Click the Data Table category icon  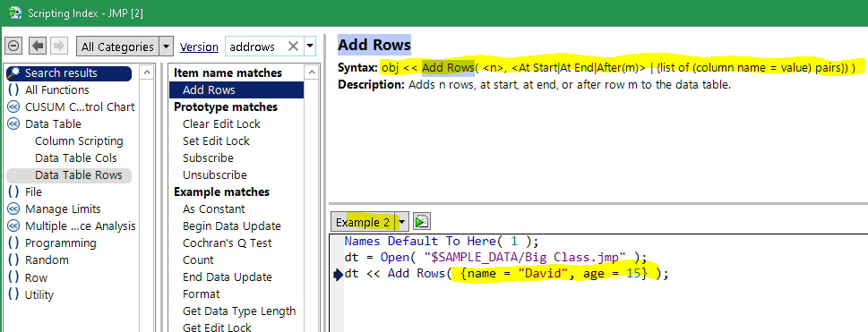(x=13, y=124)
